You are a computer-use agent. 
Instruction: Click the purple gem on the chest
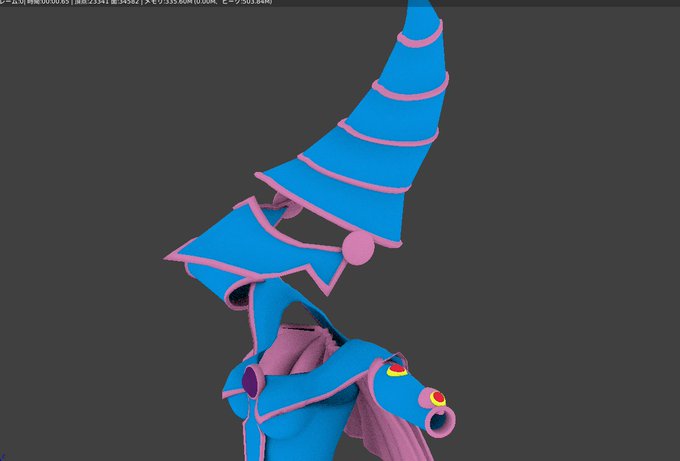coord(250,381)
